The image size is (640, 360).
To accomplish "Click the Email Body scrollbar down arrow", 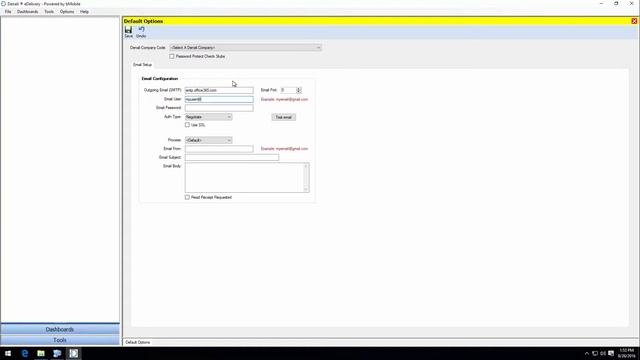I will click(306, 189).
